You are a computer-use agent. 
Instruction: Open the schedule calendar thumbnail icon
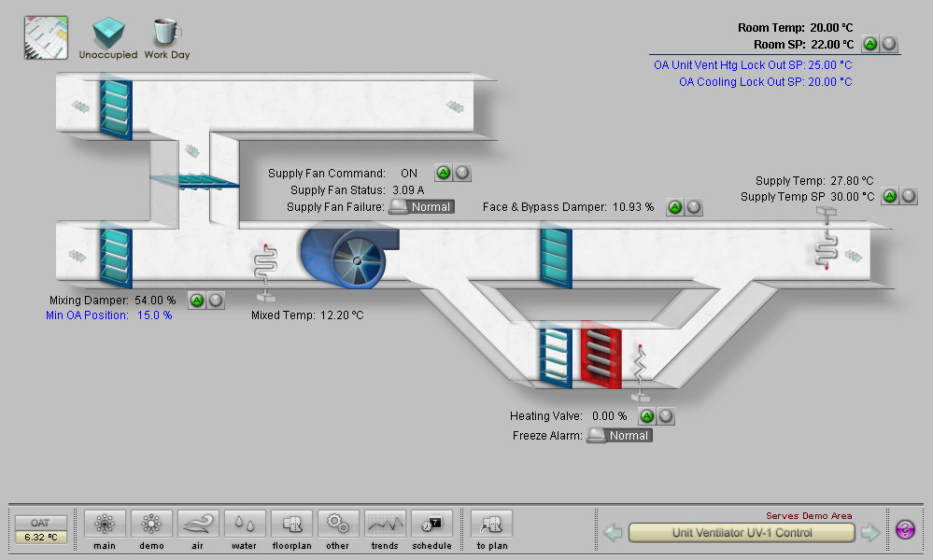pos(46,38)
